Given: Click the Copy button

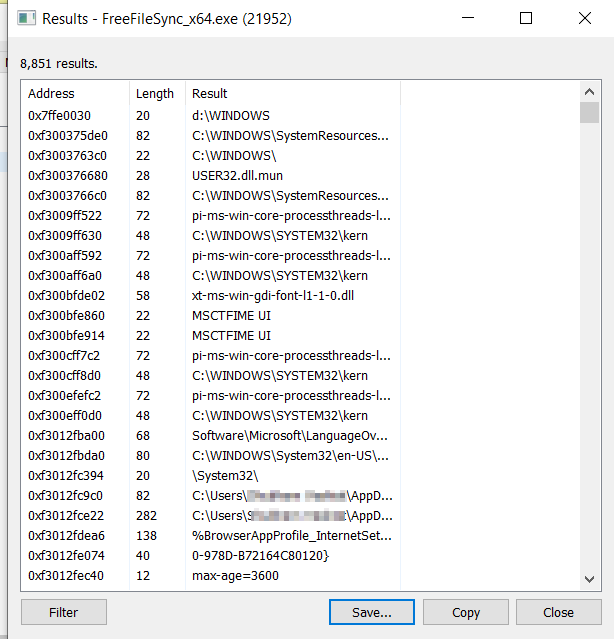Looking at the screenshot, I should click(465, 612).
